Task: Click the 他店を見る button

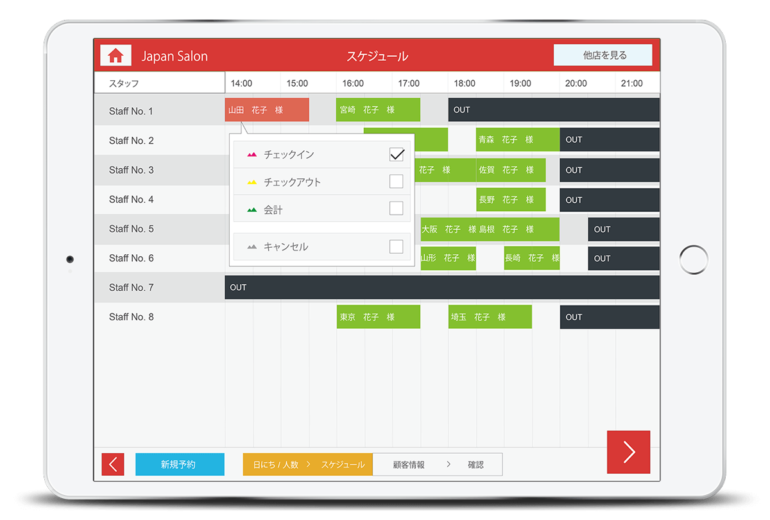Action: tap(603, 56)
